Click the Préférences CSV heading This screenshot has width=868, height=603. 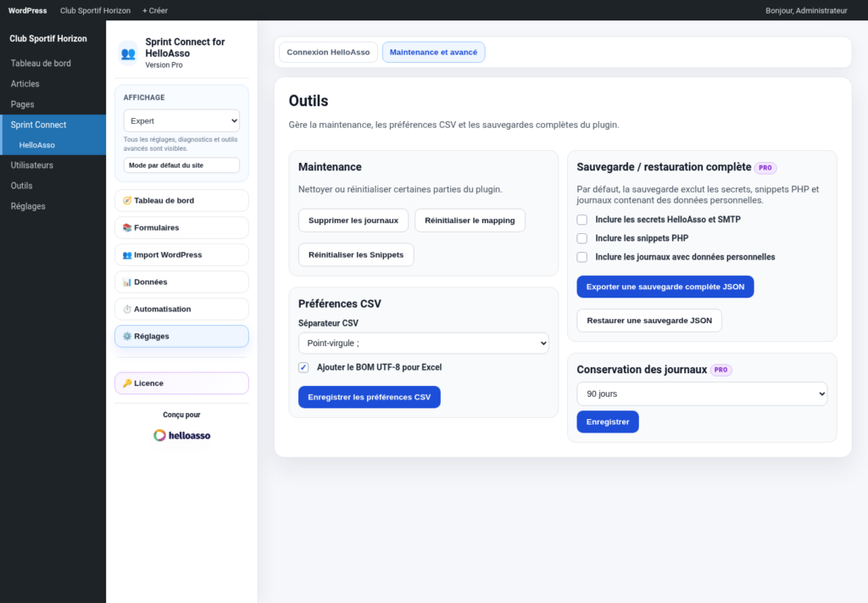click(339, 304)
